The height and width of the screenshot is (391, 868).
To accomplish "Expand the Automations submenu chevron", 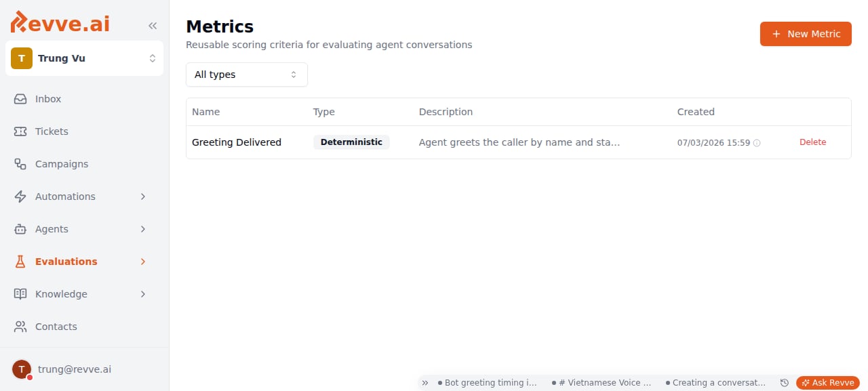I will (143, 197).
